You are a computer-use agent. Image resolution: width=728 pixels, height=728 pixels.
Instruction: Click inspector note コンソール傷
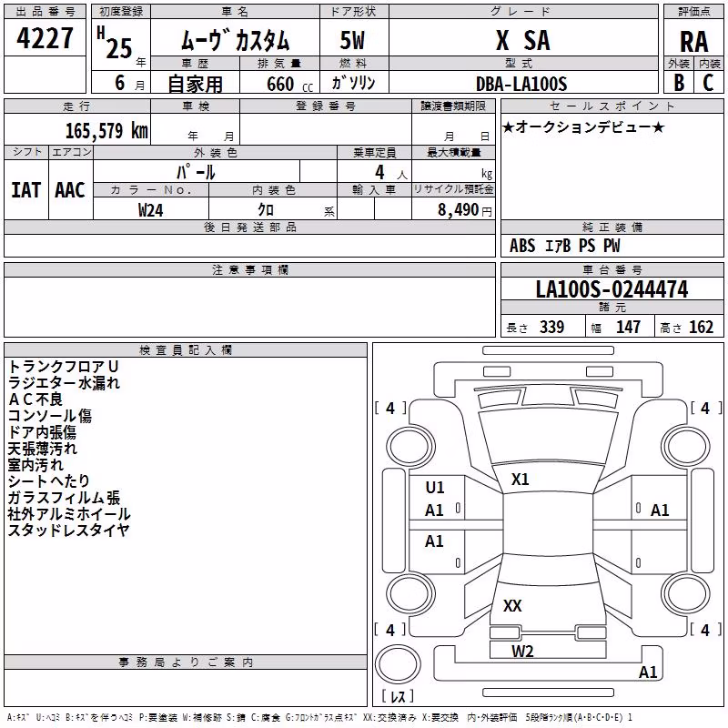(x=50, y=416)
